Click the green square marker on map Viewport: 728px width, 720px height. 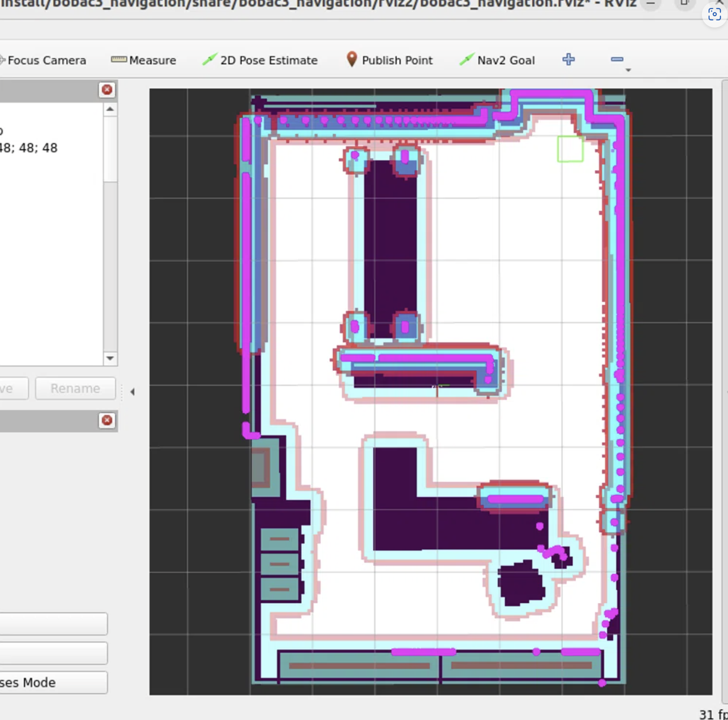[x=570, y=149]
